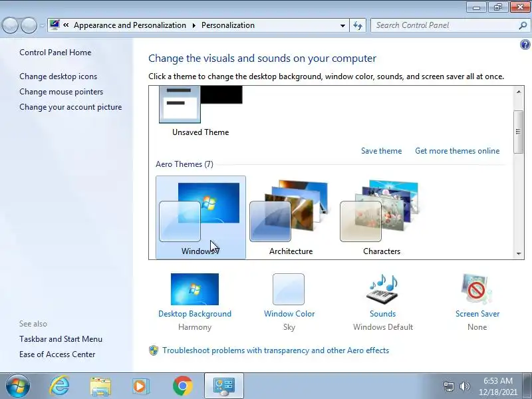Click the Control Panel address bar icon
532x399 pixels.
pos(55,25)
